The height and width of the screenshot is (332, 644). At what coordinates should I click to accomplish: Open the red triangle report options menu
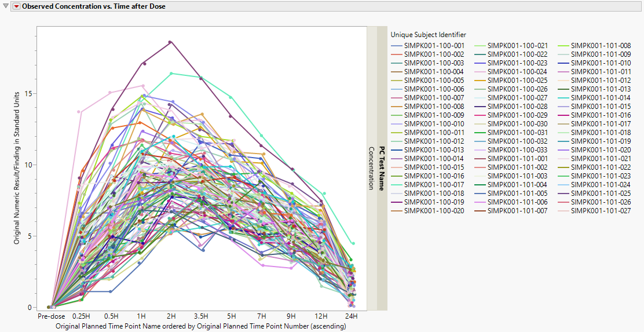coord(16,6)
